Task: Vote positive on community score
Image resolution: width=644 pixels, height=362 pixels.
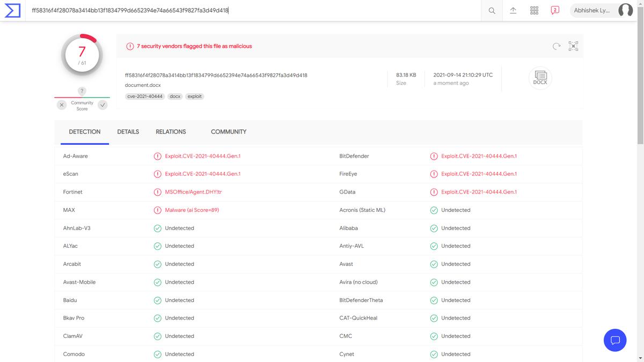Action: point(103,105)
